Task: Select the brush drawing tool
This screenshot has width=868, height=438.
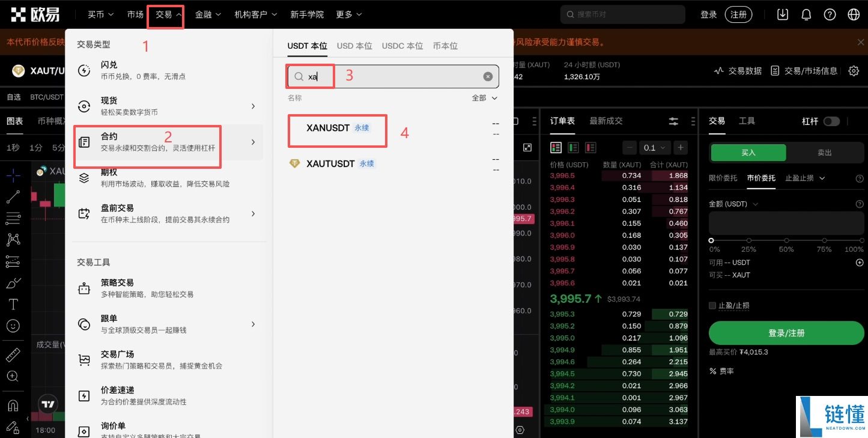Action: (x=13, y=283)
